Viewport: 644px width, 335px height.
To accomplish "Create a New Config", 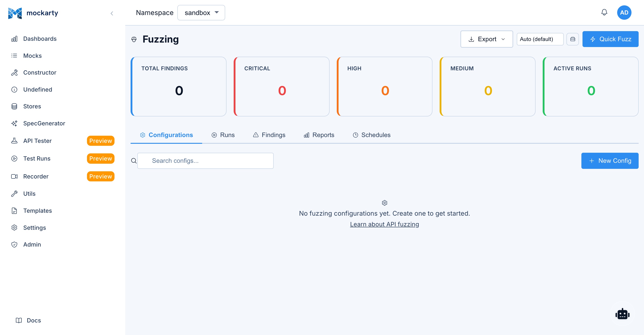I will (610, 161).
